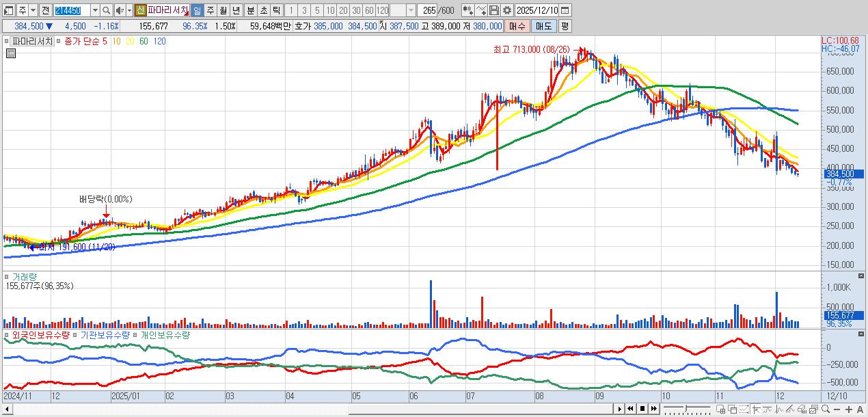Click the save chart disk icon
Image resolution: width=868 pixels, height=417 pixels.
click(494, 10)
